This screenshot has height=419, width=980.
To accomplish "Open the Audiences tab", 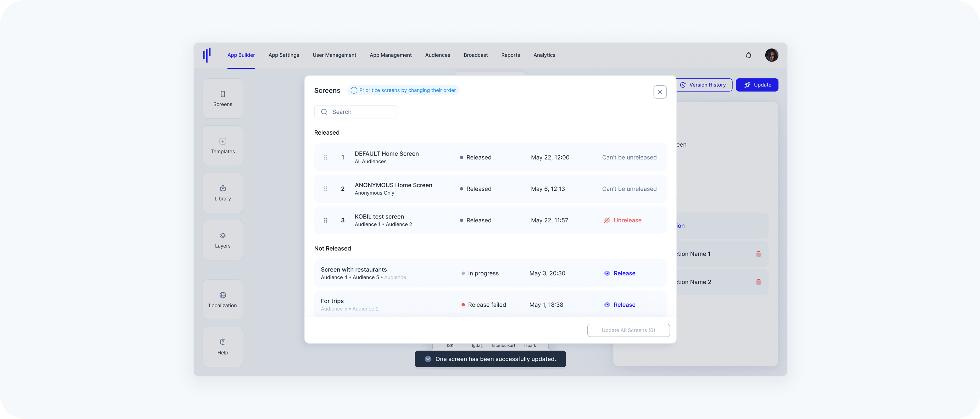I will tap(437, 55).
